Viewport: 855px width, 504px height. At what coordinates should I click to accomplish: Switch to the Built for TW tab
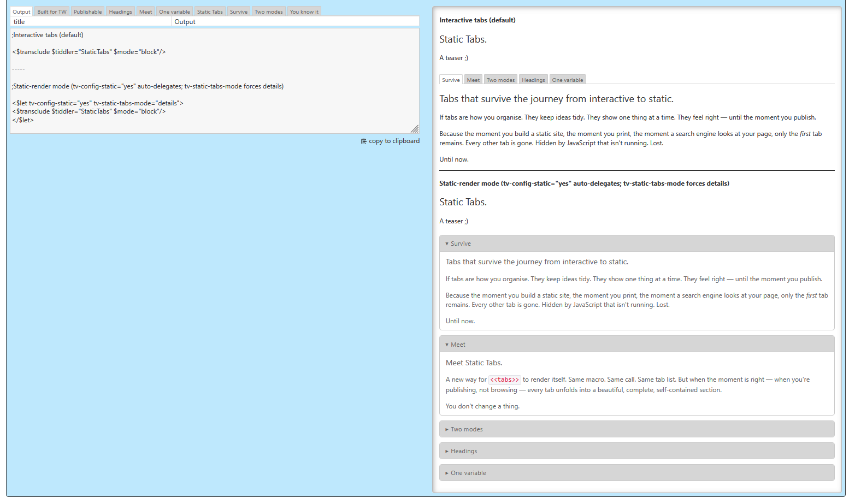click(52, 11)
